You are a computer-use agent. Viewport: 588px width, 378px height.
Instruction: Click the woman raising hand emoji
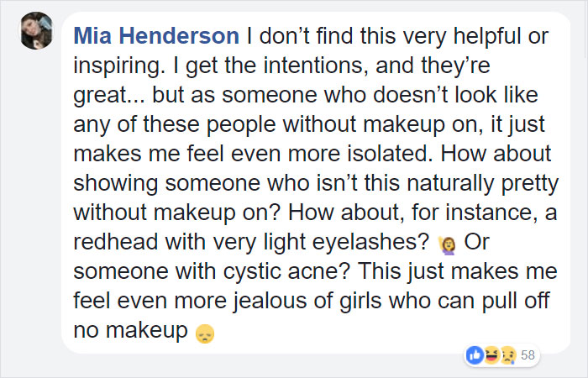tap(446, 244)
